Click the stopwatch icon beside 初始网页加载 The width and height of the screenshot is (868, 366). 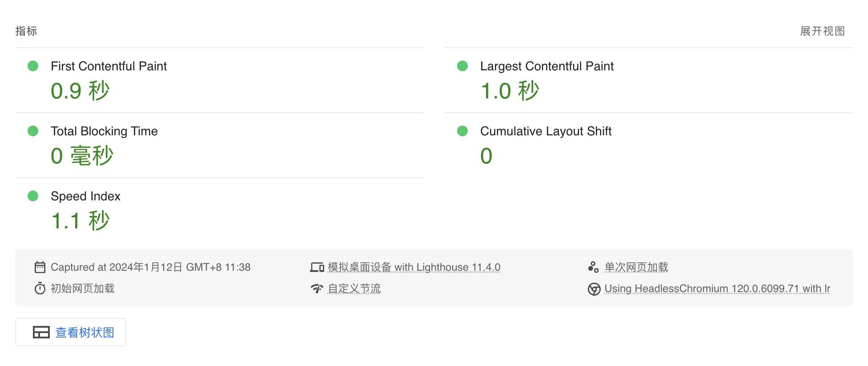[40, 289]
